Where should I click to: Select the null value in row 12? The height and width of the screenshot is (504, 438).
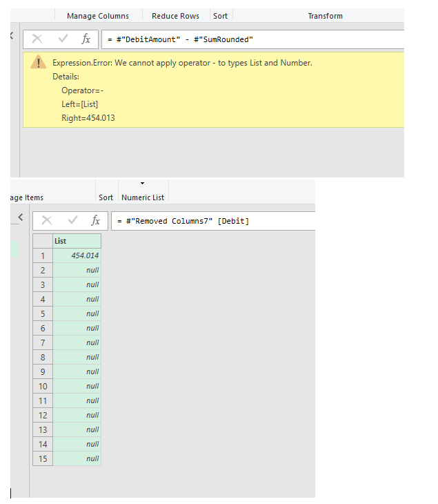(x=77, y=416)
